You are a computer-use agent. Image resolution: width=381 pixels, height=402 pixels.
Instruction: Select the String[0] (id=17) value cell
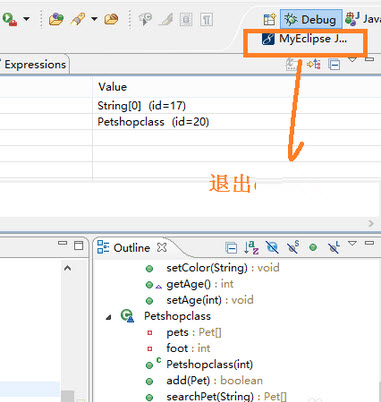[141, 106]
